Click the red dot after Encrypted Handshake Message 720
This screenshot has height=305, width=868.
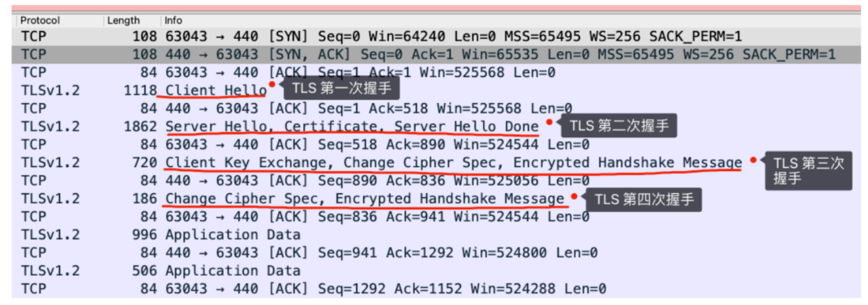click(x=753, y=160)
